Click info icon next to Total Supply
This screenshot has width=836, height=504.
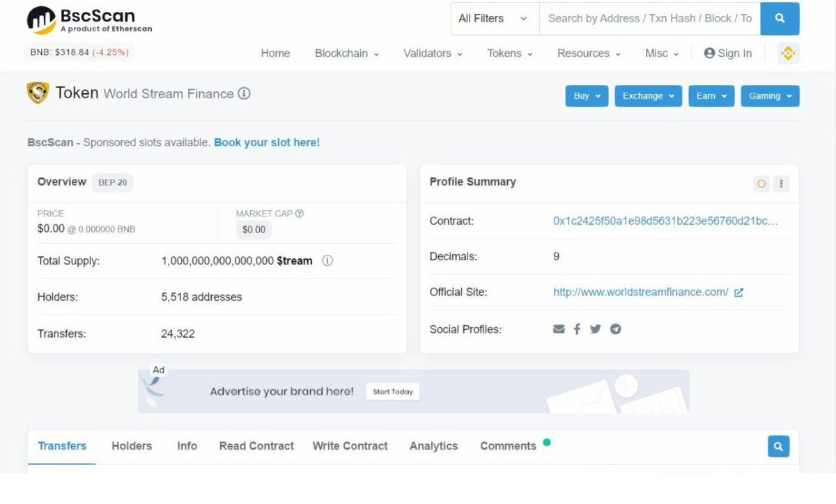tap(327, 261)
